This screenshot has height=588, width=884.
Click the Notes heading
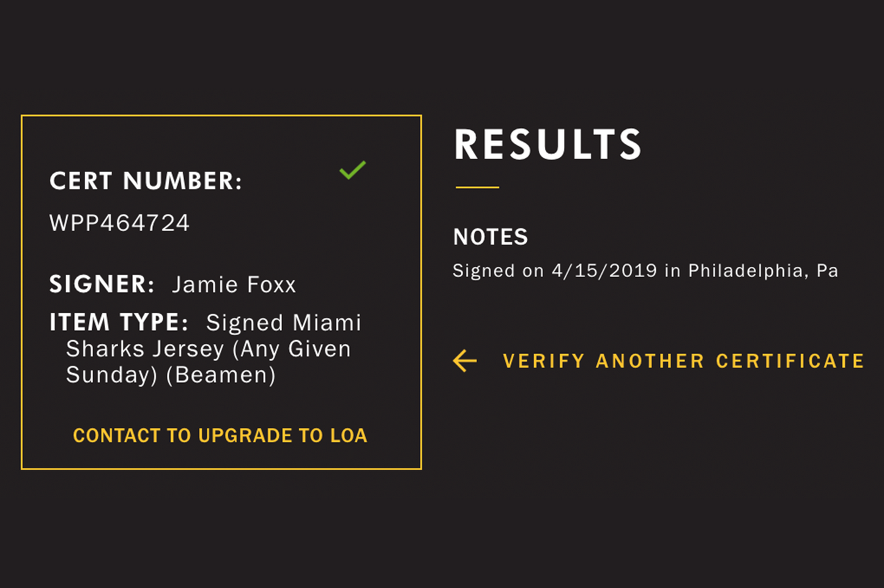coord(490,237)
